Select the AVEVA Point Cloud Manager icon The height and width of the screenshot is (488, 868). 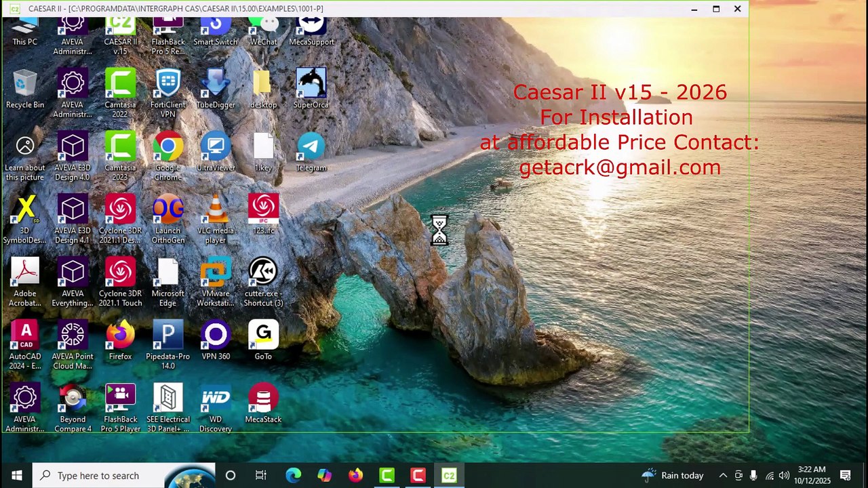coord(73,346)
